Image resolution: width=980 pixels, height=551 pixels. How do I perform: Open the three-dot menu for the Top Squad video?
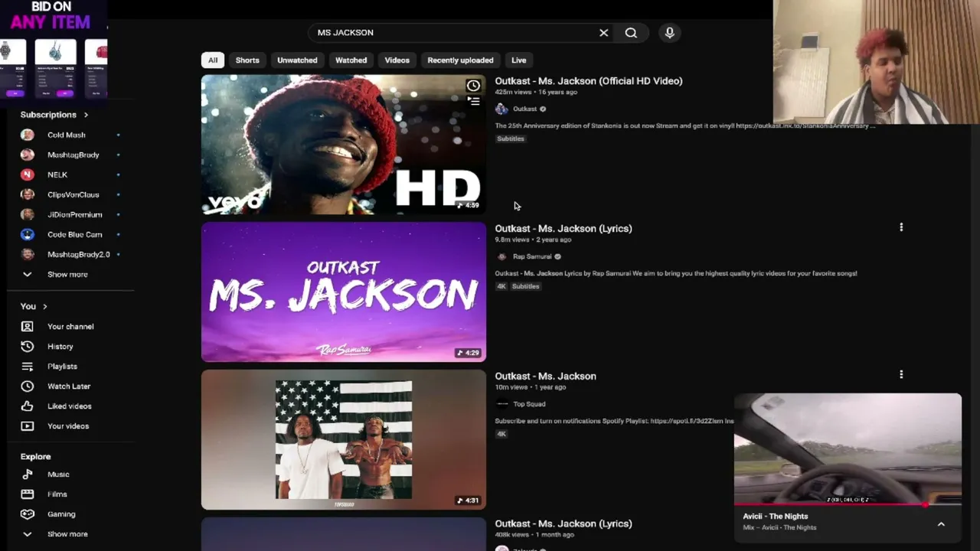pos(901,375)
